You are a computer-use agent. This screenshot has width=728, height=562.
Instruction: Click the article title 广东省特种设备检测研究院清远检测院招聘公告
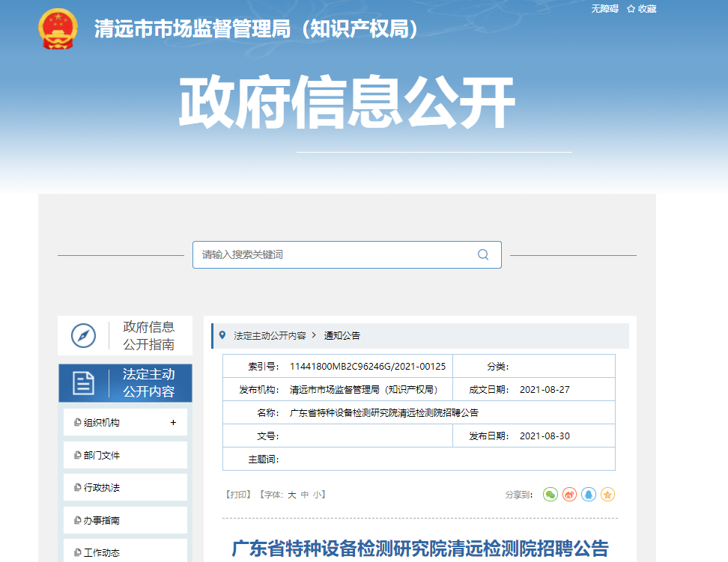420,548
